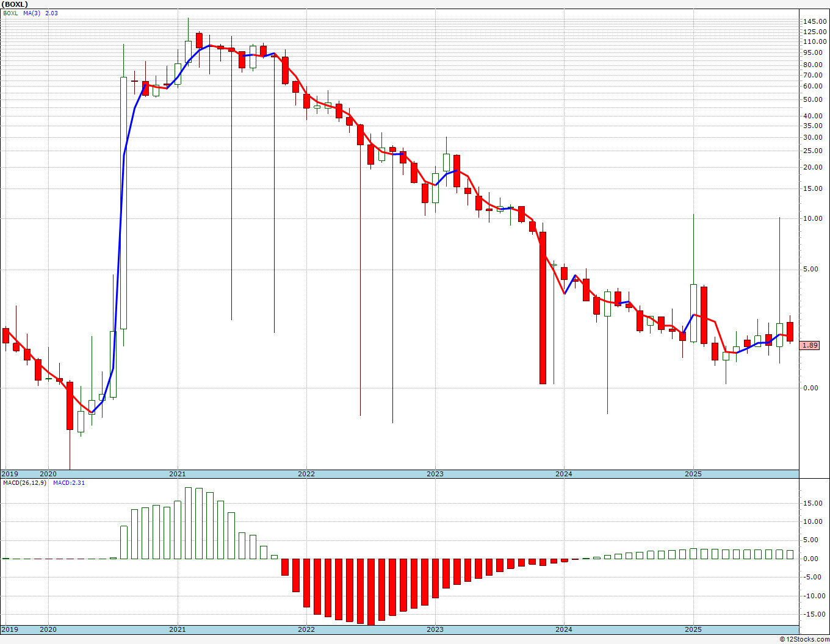Click 2019 on the price chart time axis
830x644 pixels.
[x=9, y=474]
